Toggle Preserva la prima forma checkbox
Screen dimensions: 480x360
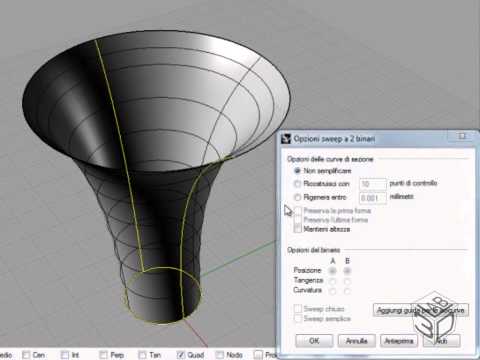(298, 211)
